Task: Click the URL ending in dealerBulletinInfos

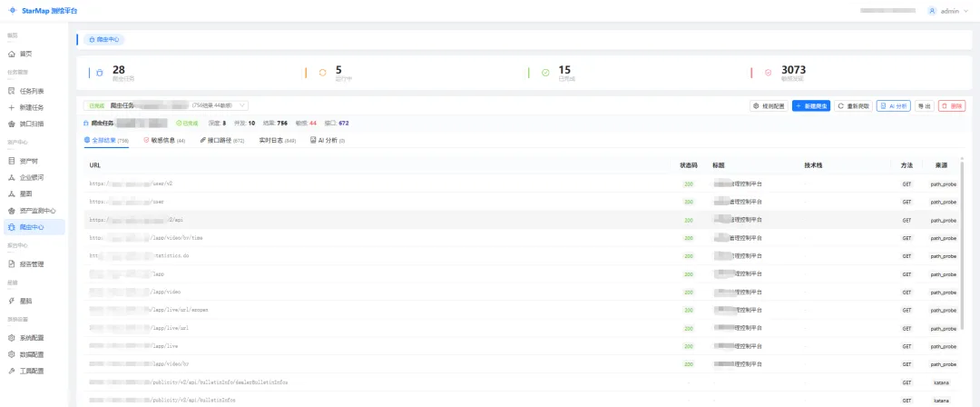Action: point(188,382)
